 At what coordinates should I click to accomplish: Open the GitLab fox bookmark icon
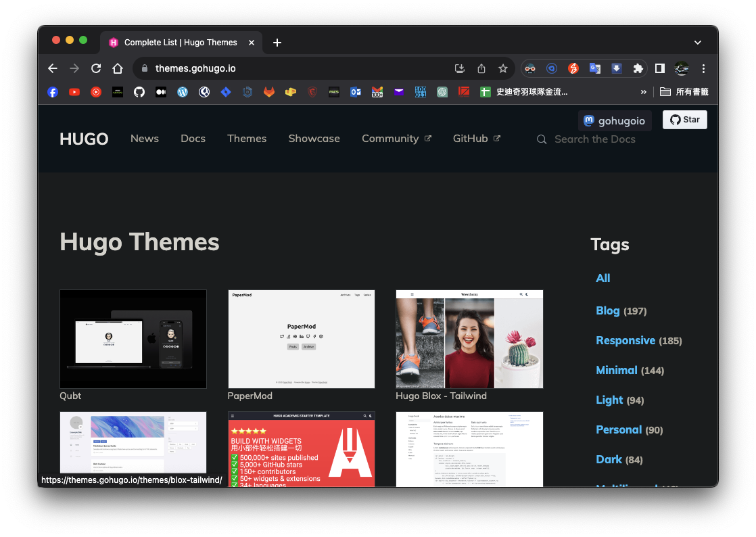(x=269, y=92)
